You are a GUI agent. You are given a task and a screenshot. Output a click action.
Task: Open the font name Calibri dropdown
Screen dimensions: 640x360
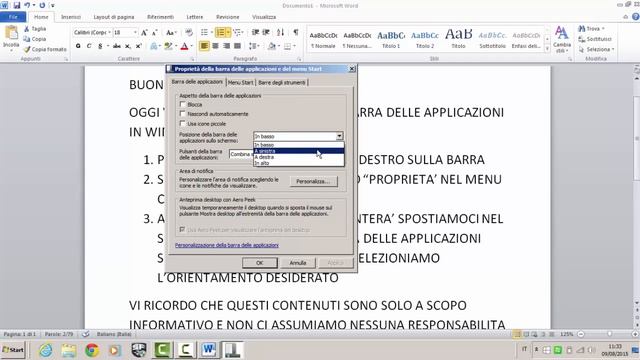110,32
